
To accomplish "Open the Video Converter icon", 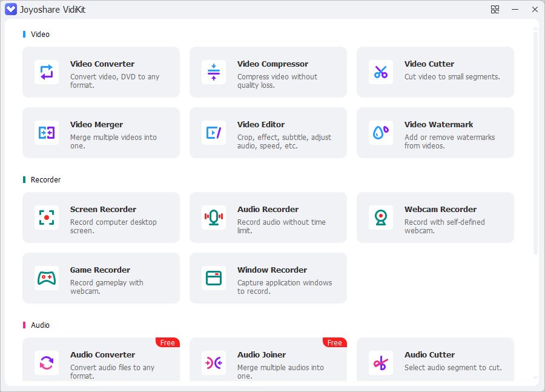I will click(x=47, y=72).
